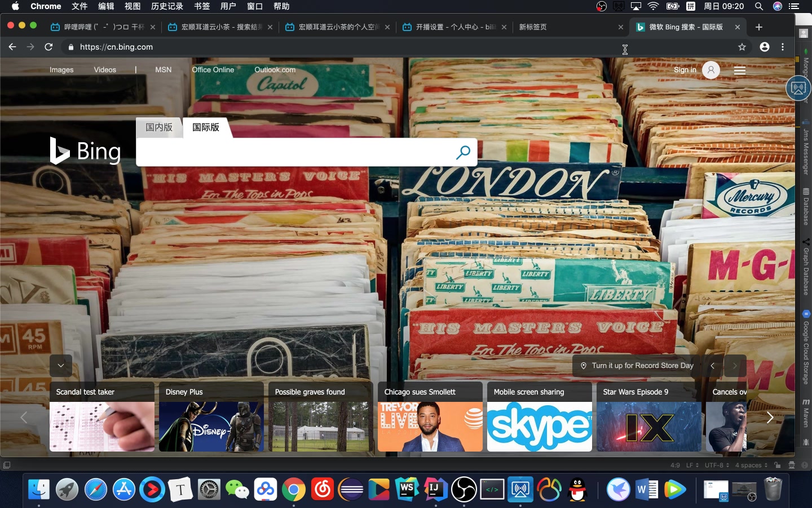The image size is (812, 508).
Task: Click the lock icon in IDE status bar
Action: point(778,465)
